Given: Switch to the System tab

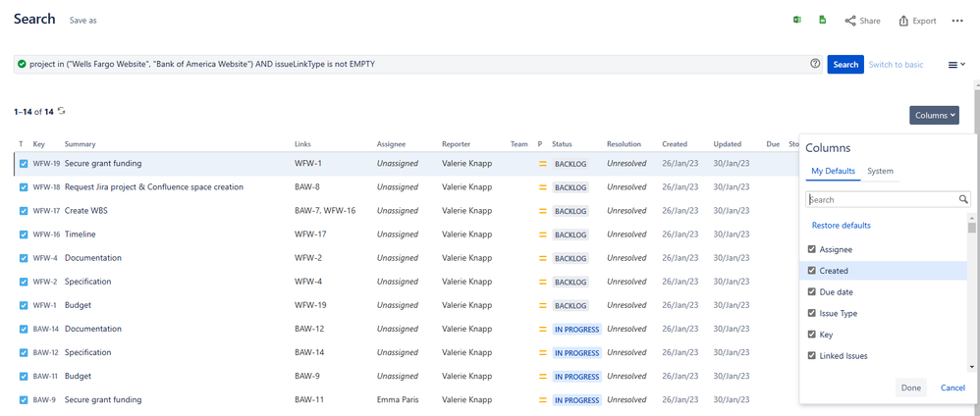Looking at the screenshot, I should [x=880, y=171].
